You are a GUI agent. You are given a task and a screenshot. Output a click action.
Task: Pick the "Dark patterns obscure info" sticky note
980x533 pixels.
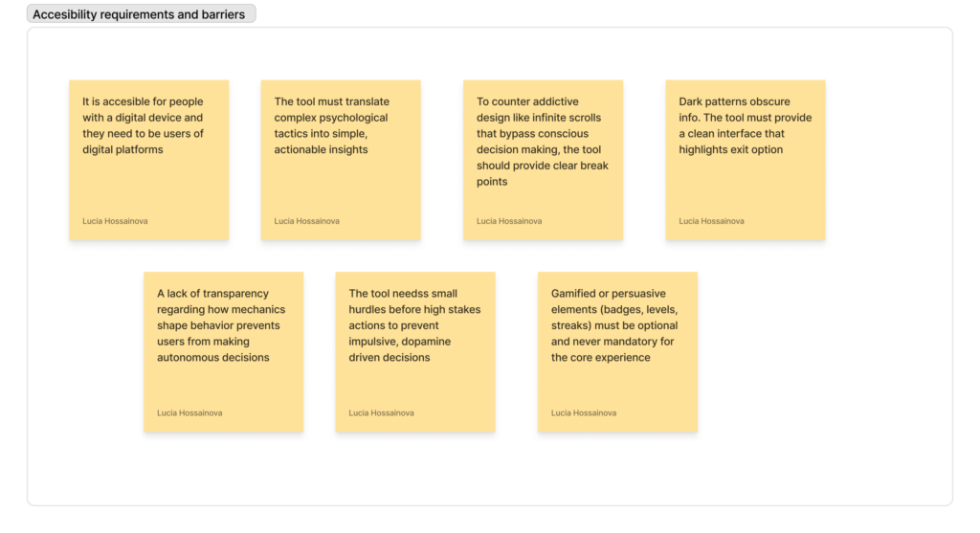pyautogui.click(x=745, y=182)
